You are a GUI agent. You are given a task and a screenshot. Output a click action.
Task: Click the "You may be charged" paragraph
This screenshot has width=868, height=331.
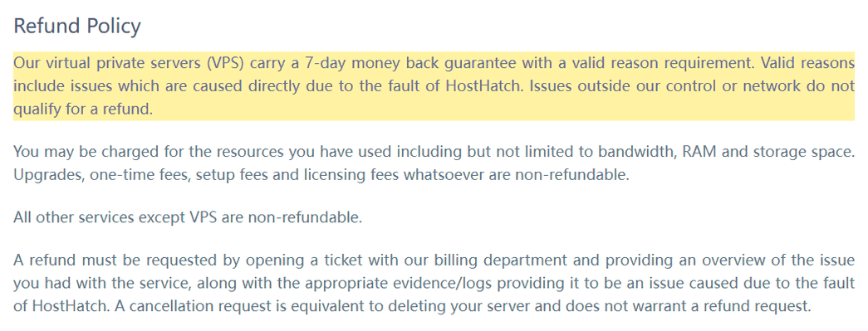tap(434, 163)
